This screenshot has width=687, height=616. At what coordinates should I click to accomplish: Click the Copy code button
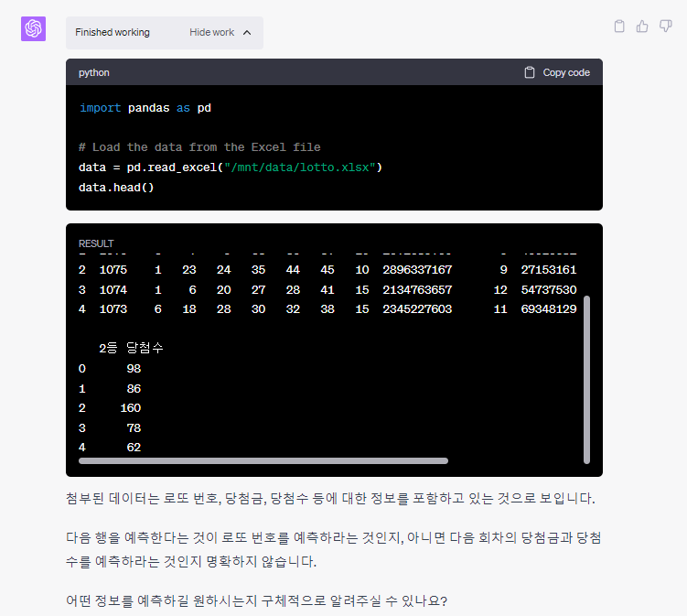tap(557, 72)
